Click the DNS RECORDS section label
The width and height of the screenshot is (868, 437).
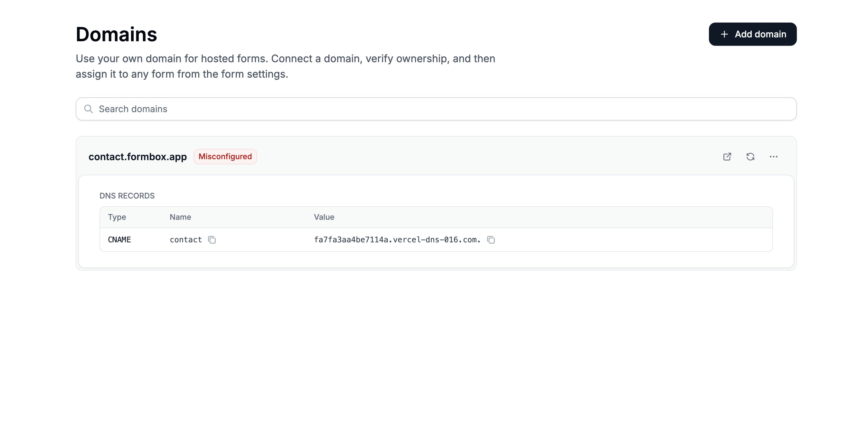[x=127, y=196]
